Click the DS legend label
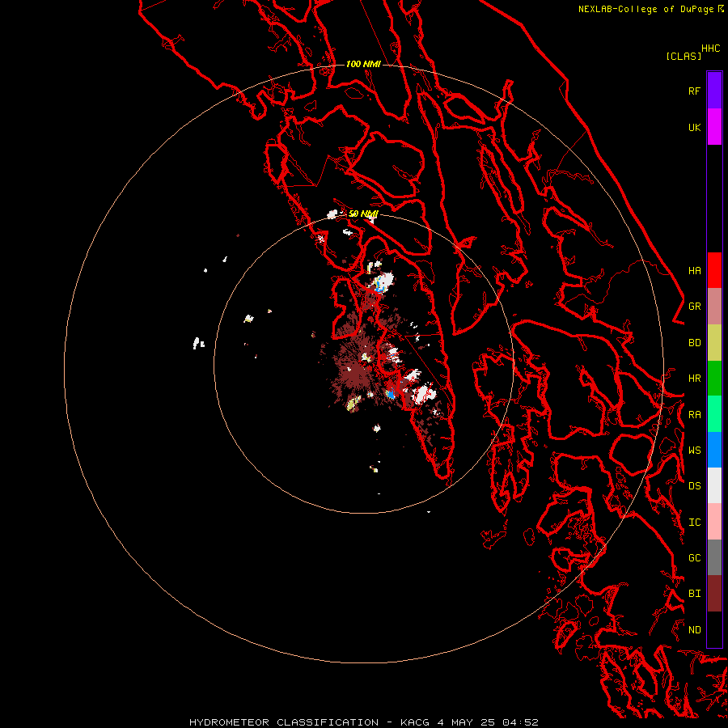Viewport: 728px width, 728px height. (x=694, y=485)
